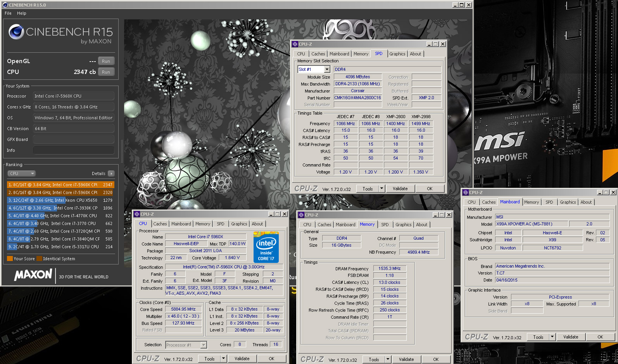Click CPU-Z Memory window title bar icon
Image resolution: width=618 pixels, height=364 pixels.
pos(301,215)
